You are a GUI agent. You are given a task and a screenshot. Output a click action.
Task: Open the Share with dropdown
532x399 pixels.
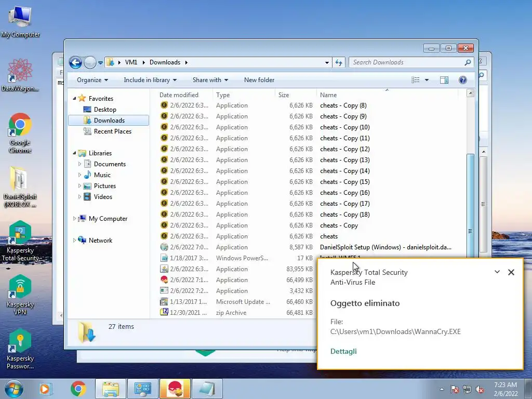(210, 80)
